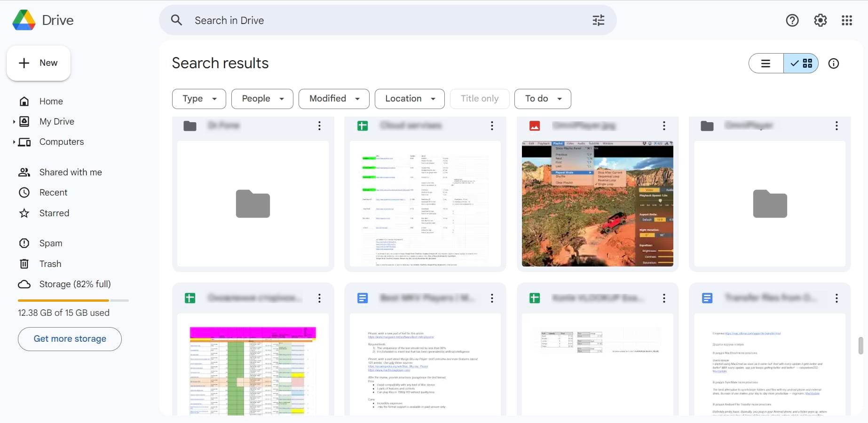The image size is (868, 423).
Task: Switch to list view layout
Action: pos(765,63)
